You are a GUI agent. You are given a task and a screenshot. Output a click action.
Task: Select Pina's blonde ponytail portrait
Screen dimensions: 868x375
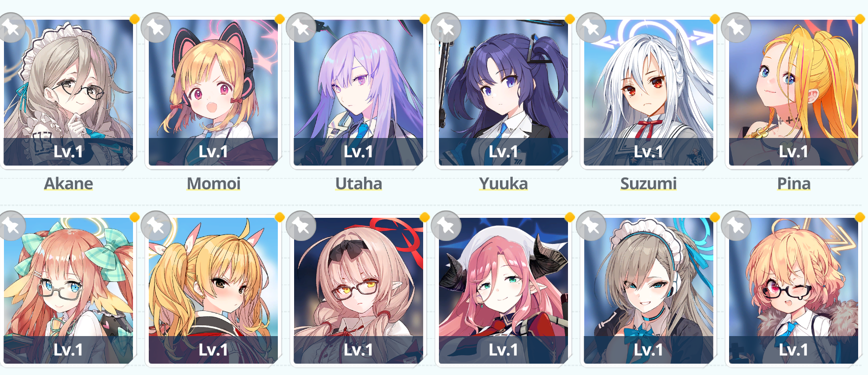(794, 93)
